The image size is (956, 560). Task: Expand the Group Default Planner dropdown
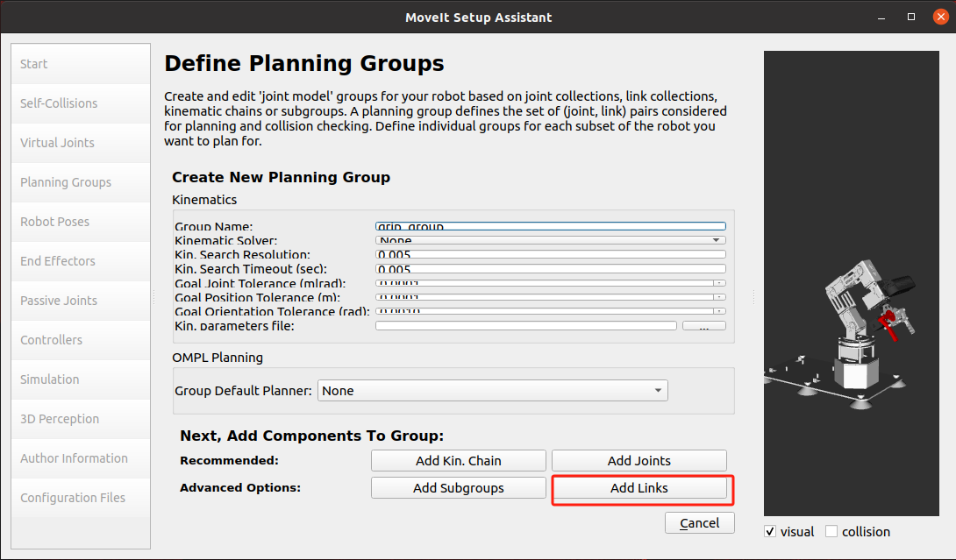(493, 391)
